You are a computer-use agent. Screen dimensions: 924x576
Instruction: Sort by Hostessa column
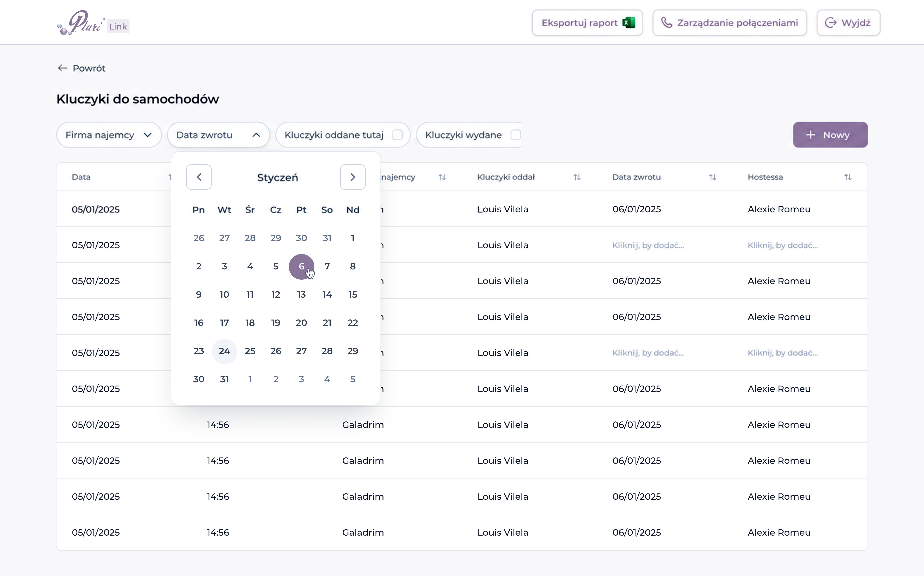point(848,177)
